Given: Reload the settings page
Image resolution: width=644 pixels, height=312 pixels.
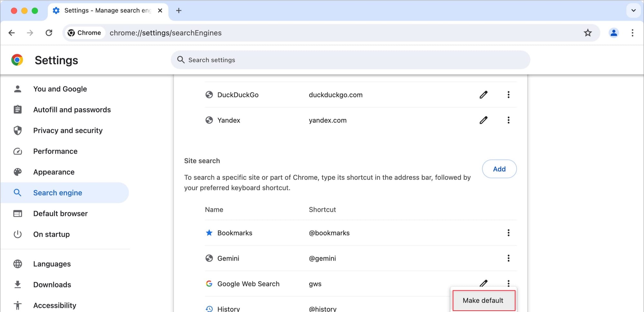Looking at the screenshot, I should [49, 33].
